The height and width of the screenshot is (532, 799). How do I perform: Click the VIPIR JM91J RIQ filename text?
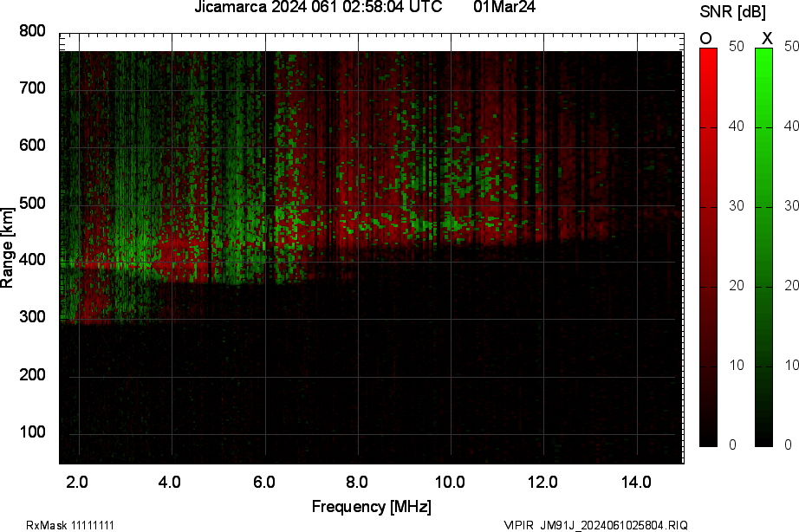(x=595, y=525)
